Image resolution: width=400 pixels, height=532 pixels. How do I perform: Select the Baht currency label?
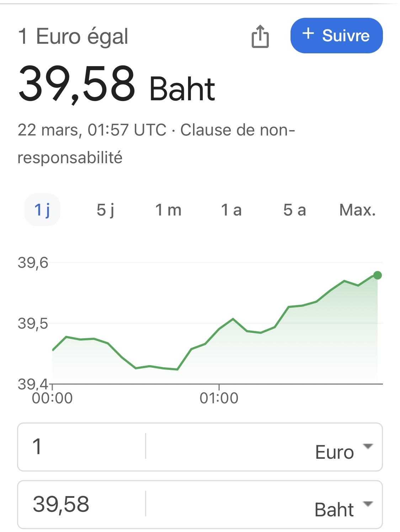pyautogui.click(x=334, y=510)
